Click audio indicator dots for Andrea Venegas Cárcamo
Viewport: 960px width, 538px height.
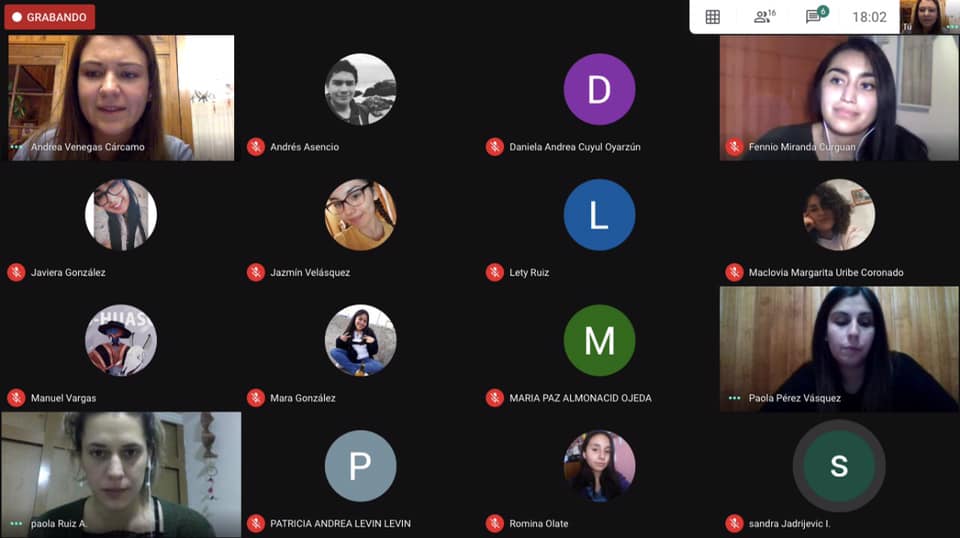(16, 147)
